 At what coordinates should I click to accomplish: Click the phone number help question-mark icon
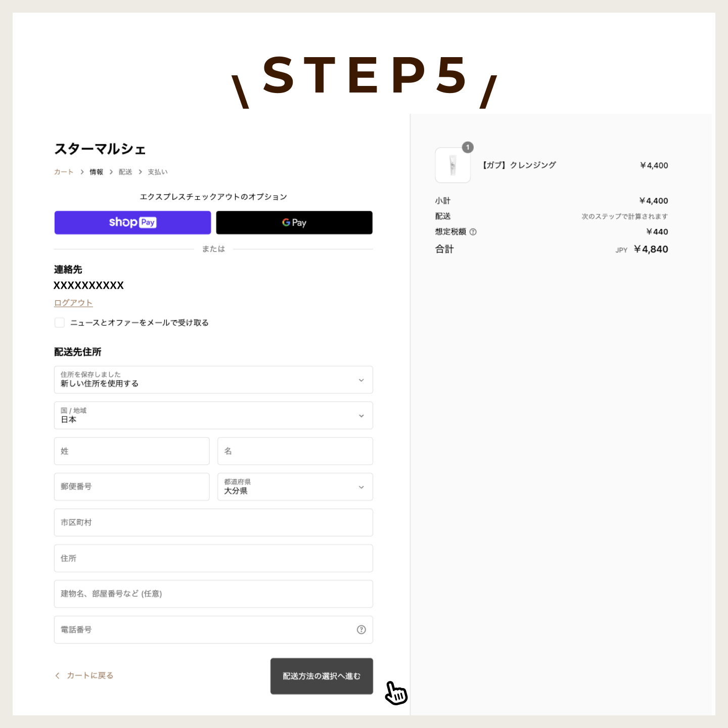pos(361,629)
